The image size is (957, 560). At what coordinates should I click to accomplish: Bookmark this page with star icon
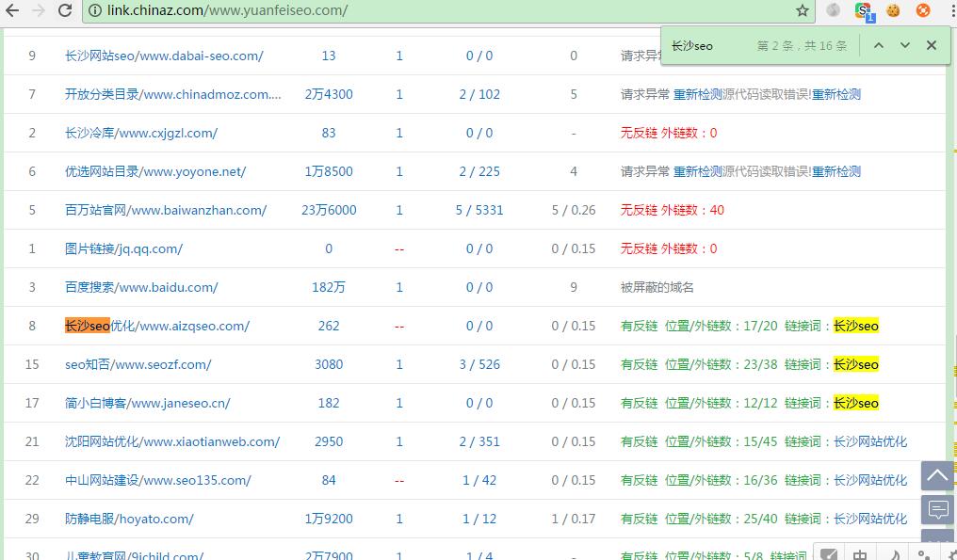click(x=802, y=10)
